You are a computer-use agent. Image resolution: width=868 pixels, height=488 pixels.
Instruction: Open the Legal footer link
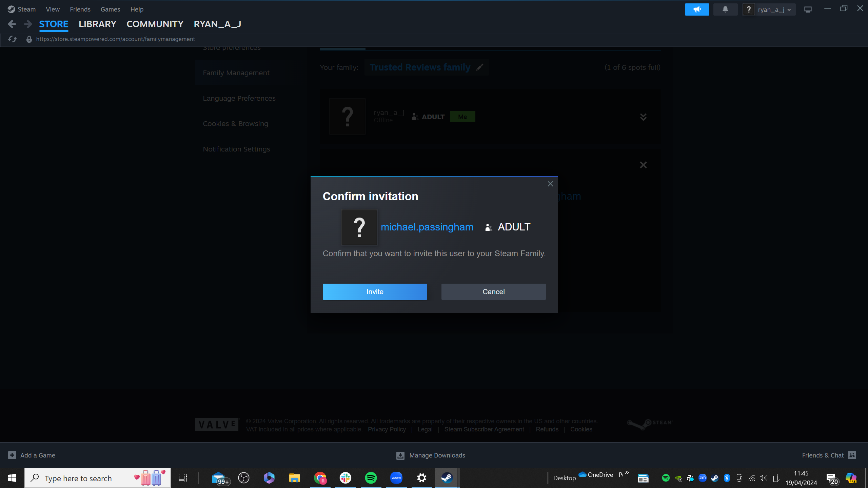[x=425, y=429]
